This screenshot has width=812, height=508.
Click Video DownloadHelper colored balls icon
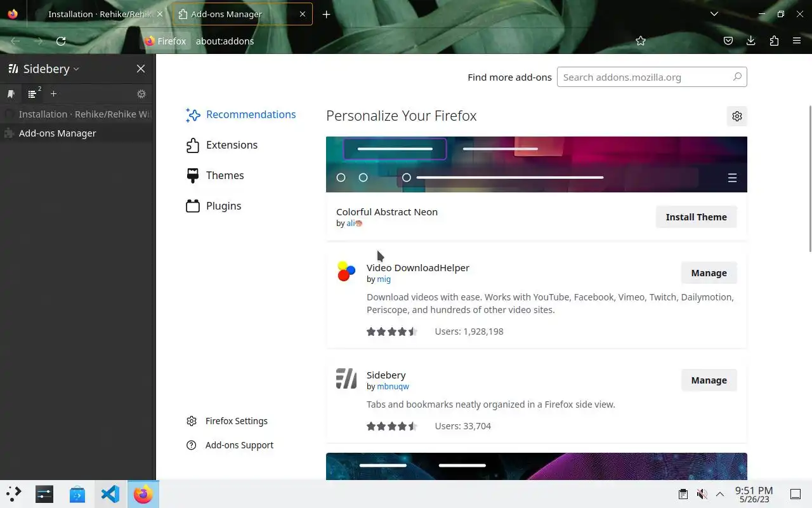click(x=346, y=271)
